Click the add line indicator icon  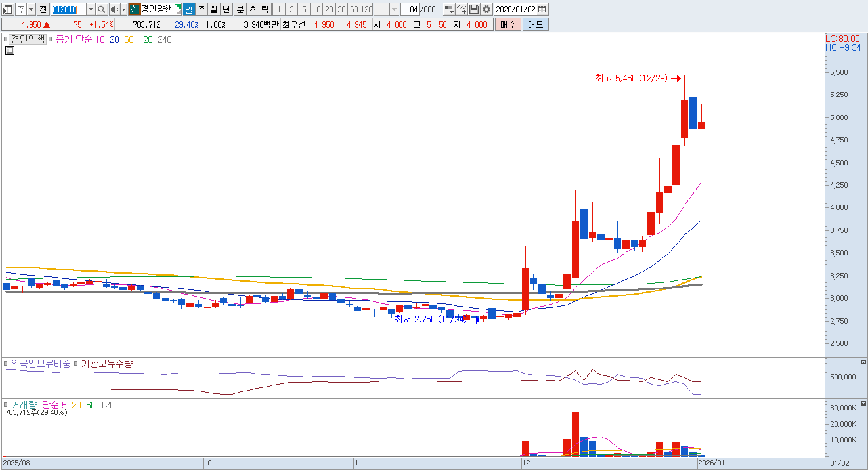tap(462, 9)
